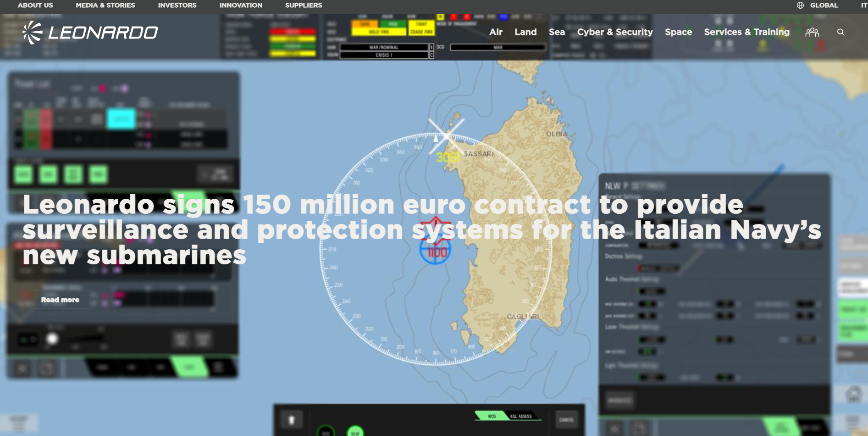The image size is (868, 436).
Task: Open the SUPPLIERS menu
Action: [304, 5]
